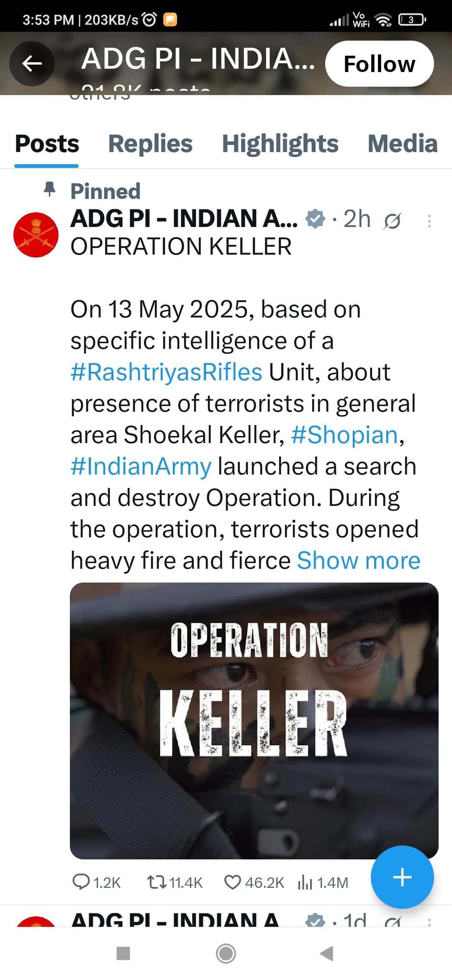Tap the Grok icon beside 2h
The height and width of the screenshot is (980, 452).
(x=392, y=221)
